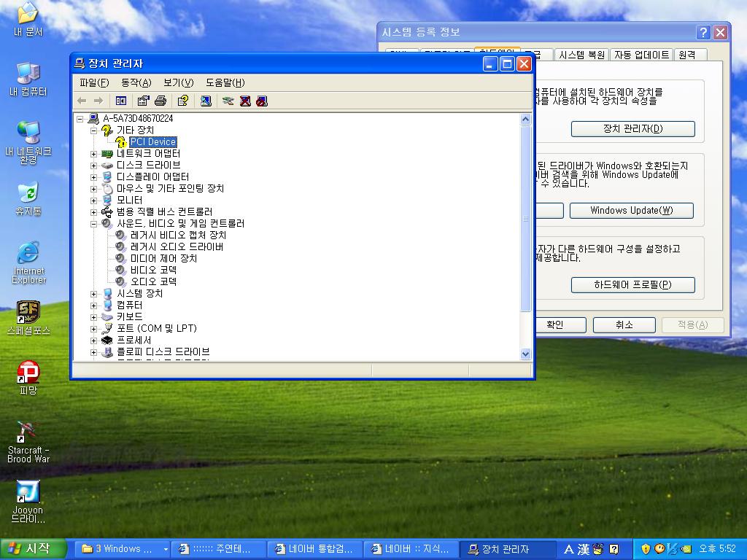Expand the 디스플레이 어댑터 node
The width and height of the screenshot is (747, 560).
point(94,177)
